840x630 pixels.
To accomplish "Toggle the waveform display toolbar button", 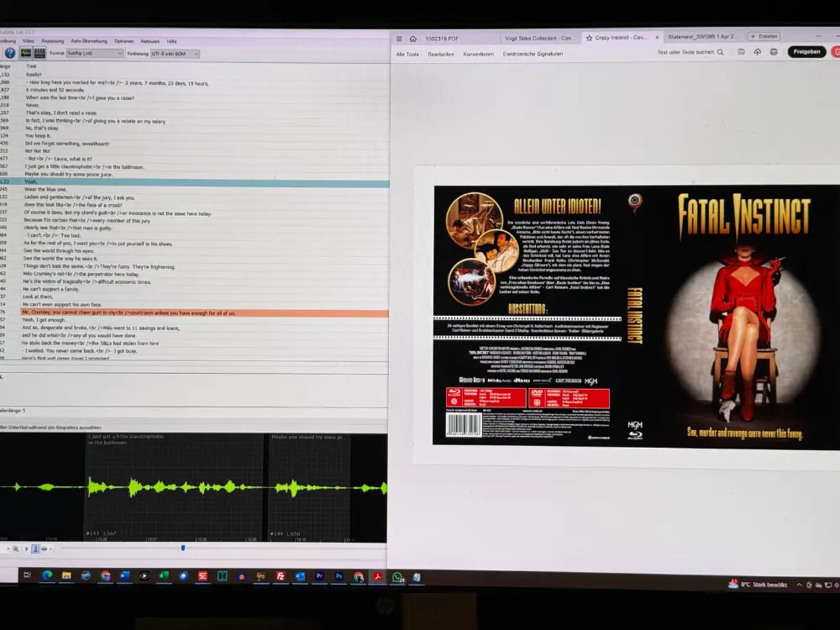I will 26,53.
